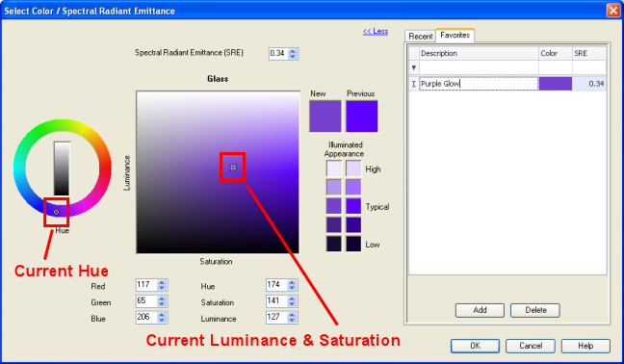Increase the Red value with up arrow
The width and height of the screenshot is (624, 364).
[162, 282]
